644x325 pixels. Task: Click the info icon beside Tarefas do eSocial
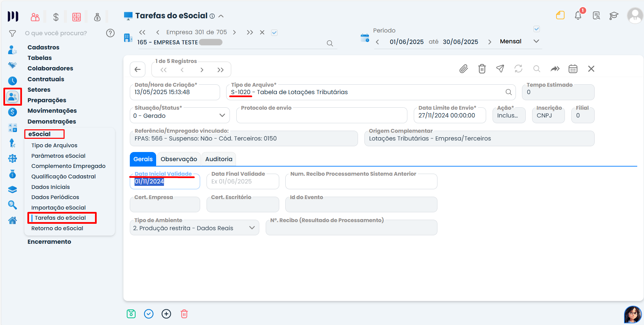tap(212, 16)
